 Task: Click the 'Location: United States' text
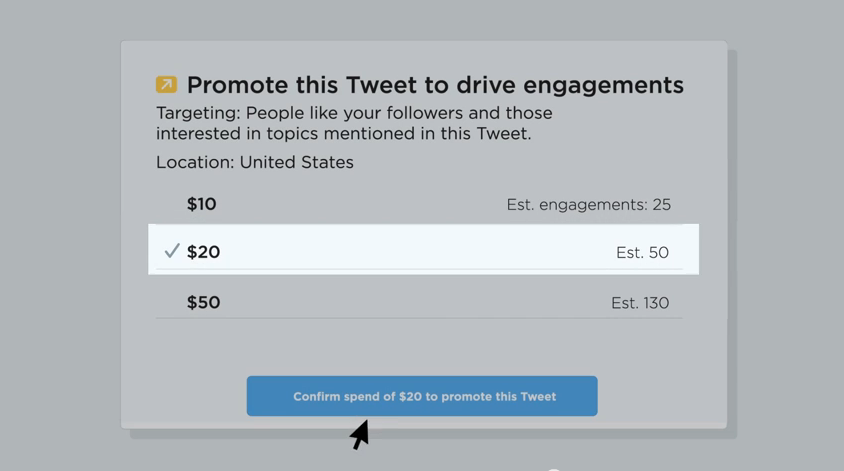point(255,162)
